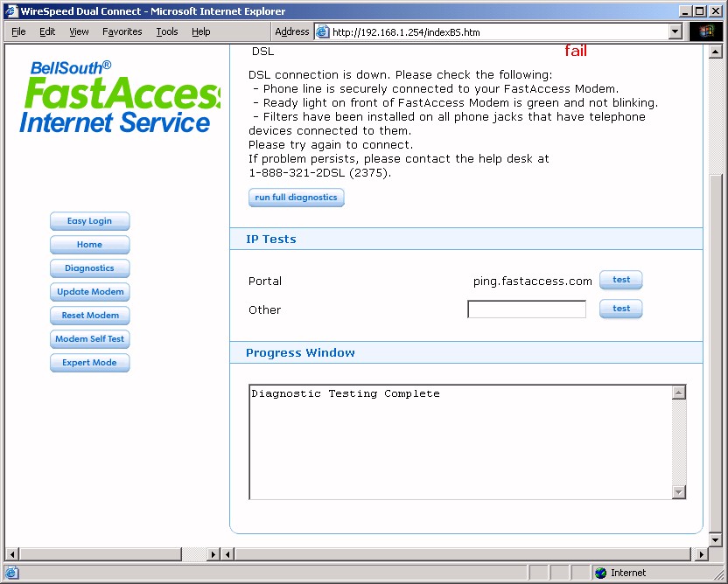Open the Help menu

click(201, 31)
